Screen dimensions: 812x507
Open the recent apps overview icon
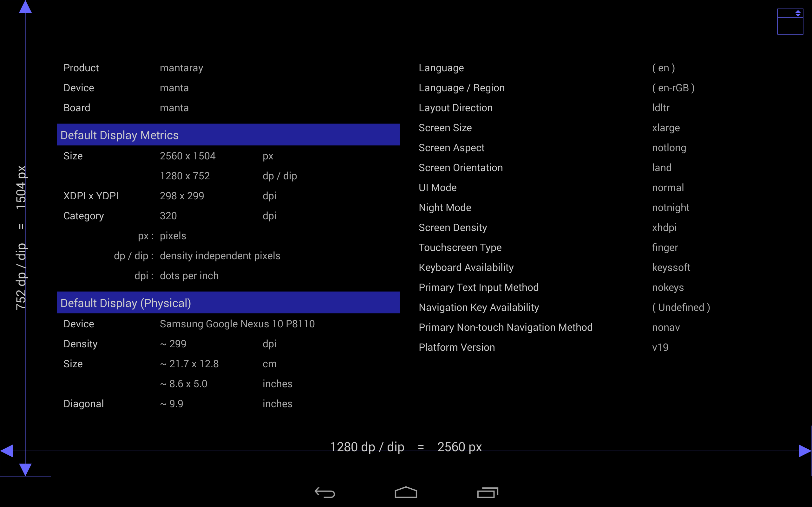(488, 492)
